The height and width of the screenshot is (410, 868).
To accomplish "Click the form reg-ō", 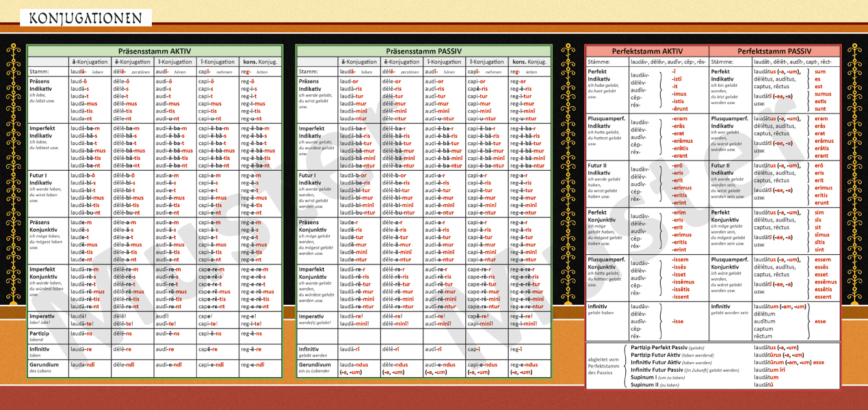I will (x=248, y=82).
